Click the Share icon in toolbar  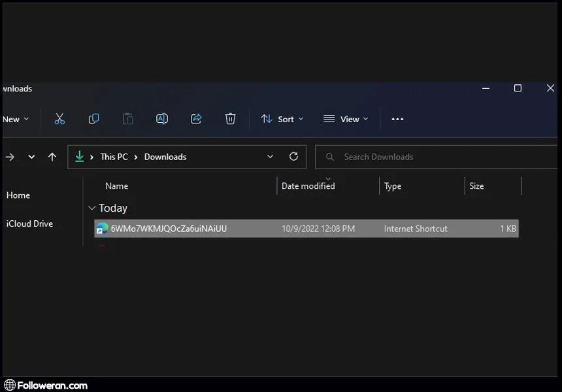(x=196, y=119)
